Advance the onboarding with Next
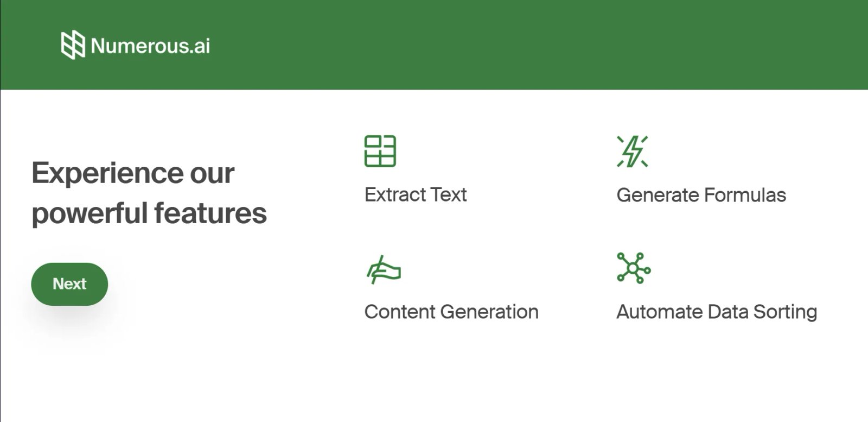 [69, 284]
